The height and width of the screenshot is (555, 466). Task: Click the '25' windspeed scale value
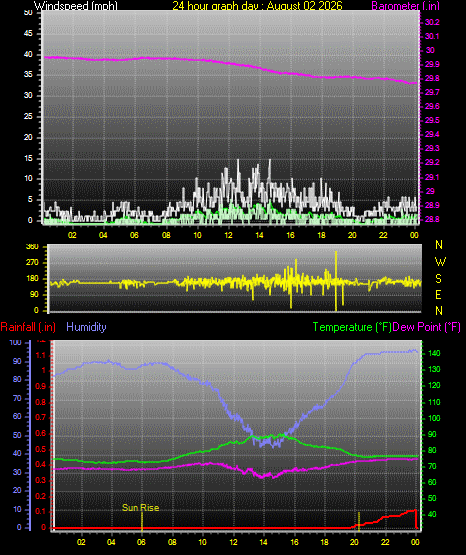[28, 116]
